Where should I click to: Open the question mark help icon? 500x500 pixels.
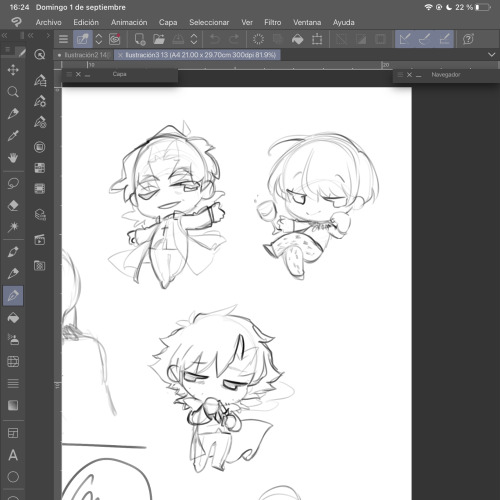coord(468,39)
